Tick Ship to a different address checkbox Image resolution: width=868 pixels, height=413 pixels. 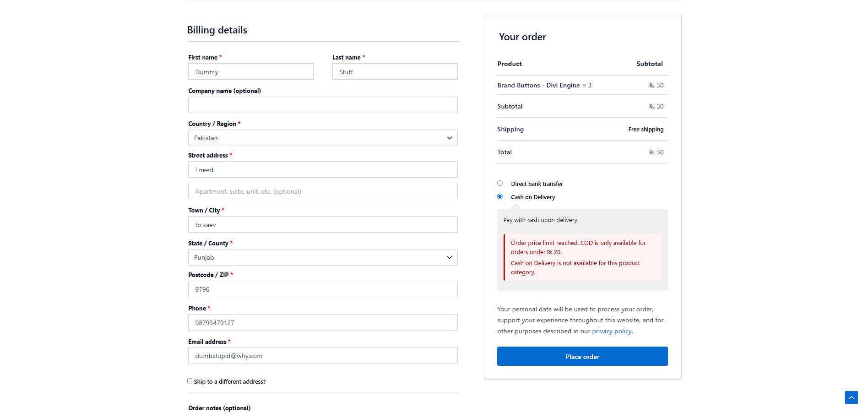coord(190,381)
